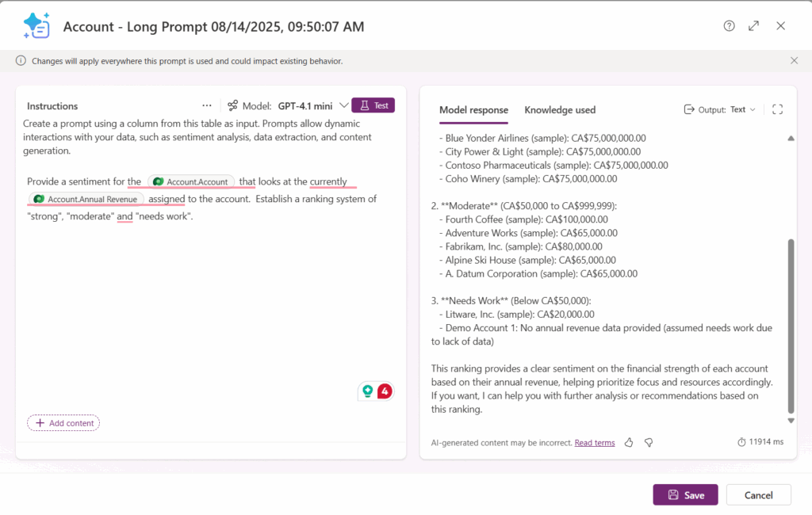The width and height of the screenshot is (812, 515).
Task: Click the "A. Datum Corporation (sample)" line
Action: pos(538,273)
